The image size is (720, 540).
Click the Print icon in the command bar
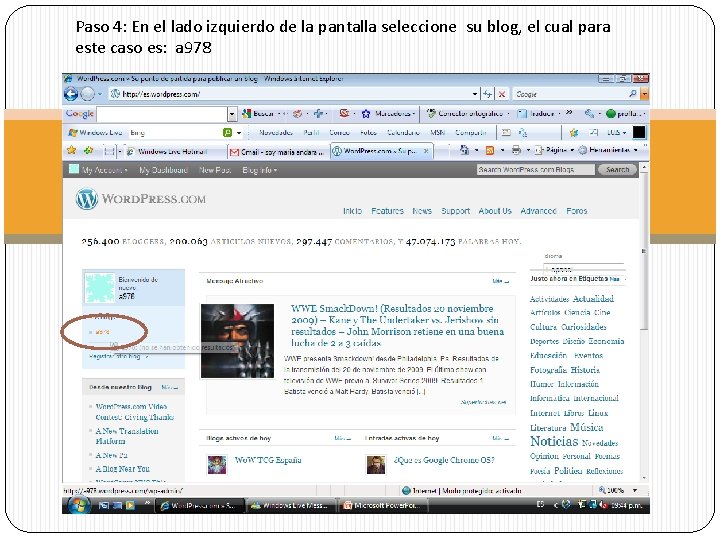[516, 150]
